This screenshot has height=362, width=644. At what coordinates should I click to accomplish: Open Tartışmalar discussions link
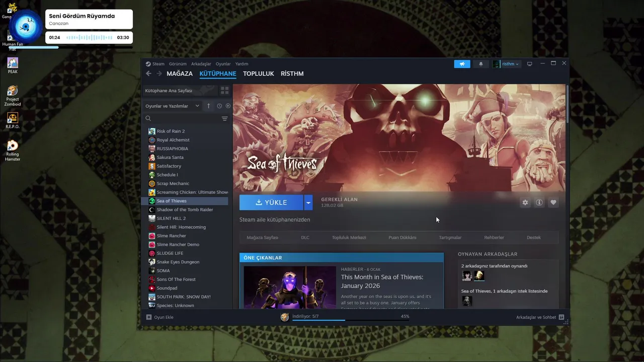(x=450, y=237)
